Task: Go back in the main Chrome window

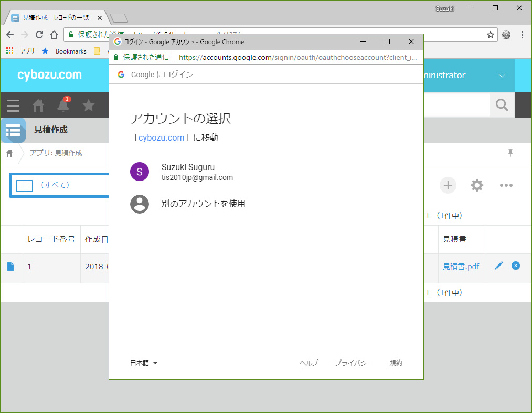Action: [10, 35]
